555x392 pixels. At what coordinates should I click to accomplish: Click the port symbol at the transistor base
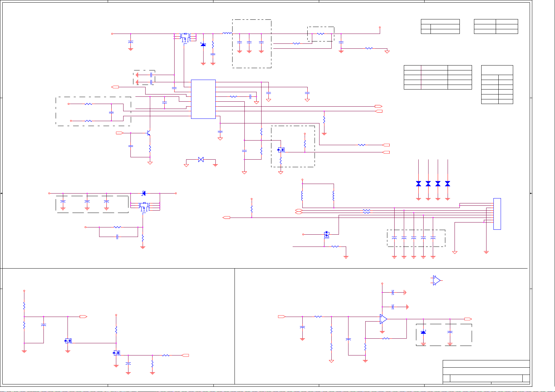[x=120, y=133]
